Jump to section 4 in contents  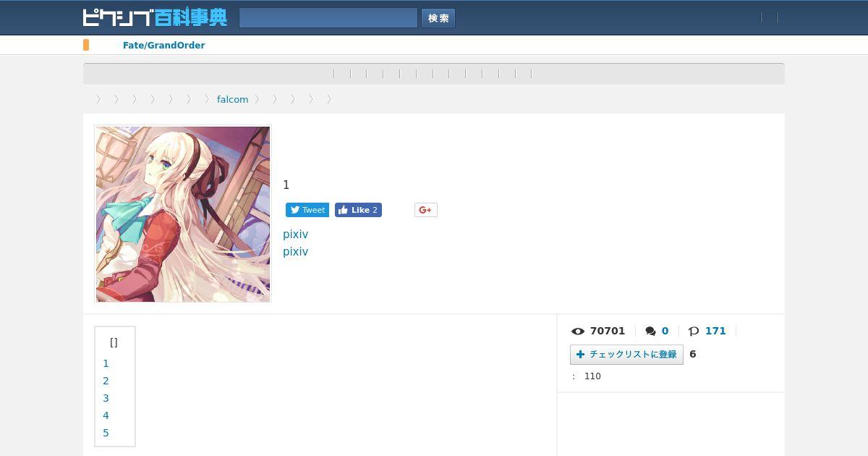click(106, 415)
